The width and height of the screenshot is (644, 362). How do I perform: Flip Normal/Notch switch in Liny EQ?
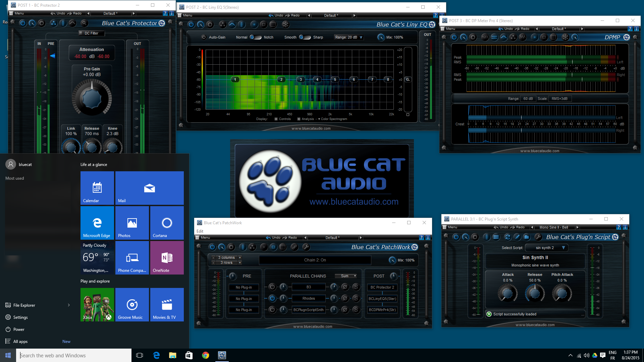tap(256, 37)
